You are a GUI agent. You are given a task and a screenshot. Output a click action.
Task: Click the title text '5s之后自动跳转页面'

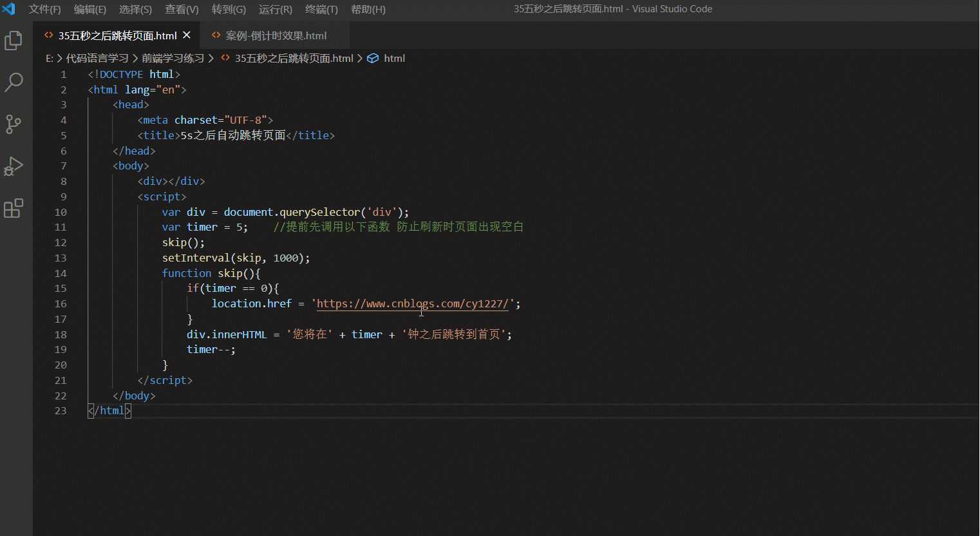point(233,135)
